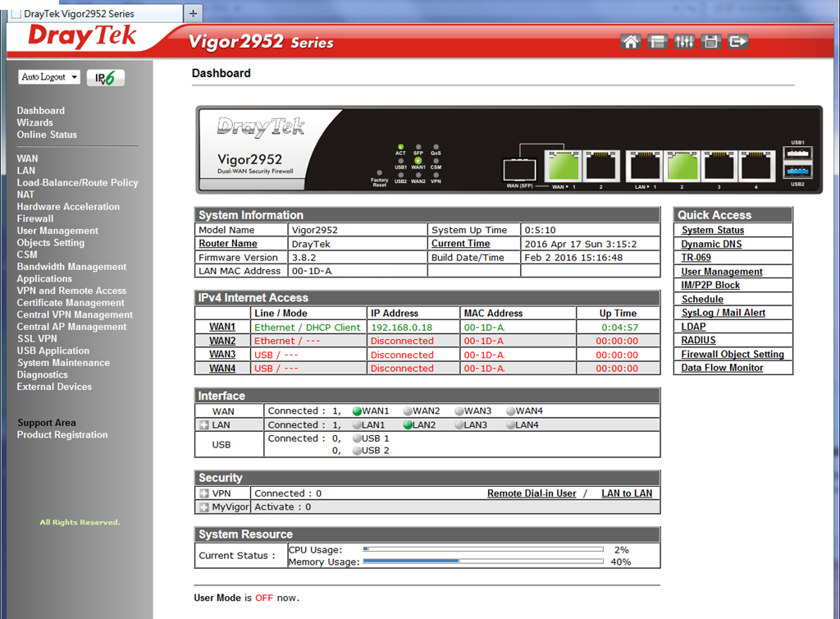Click LAN port 2 on router image

pos(682,166)
